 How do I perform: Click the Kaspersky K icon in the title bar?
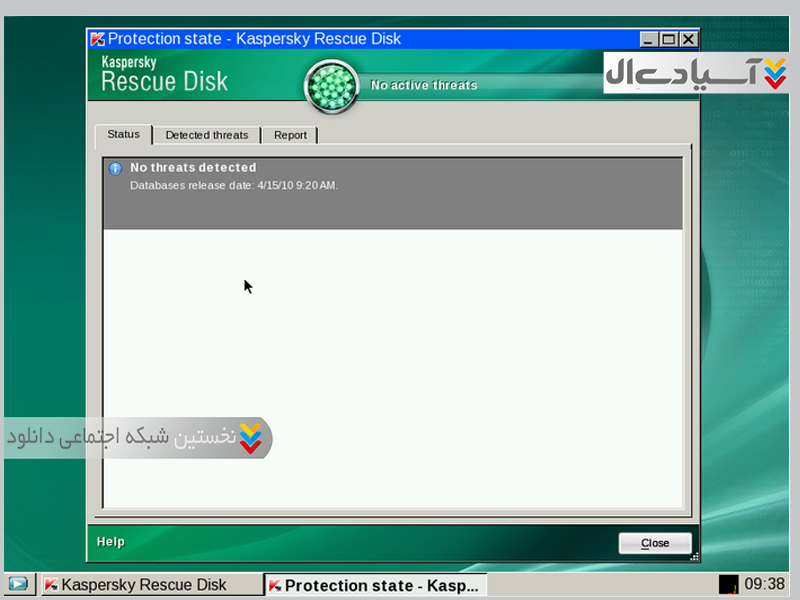point(97,39)
